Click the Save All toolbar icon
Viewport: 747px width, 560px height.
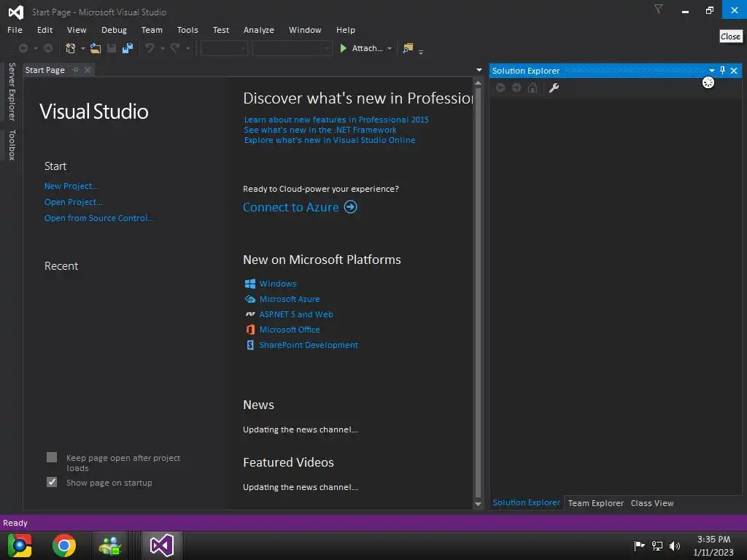128,48
